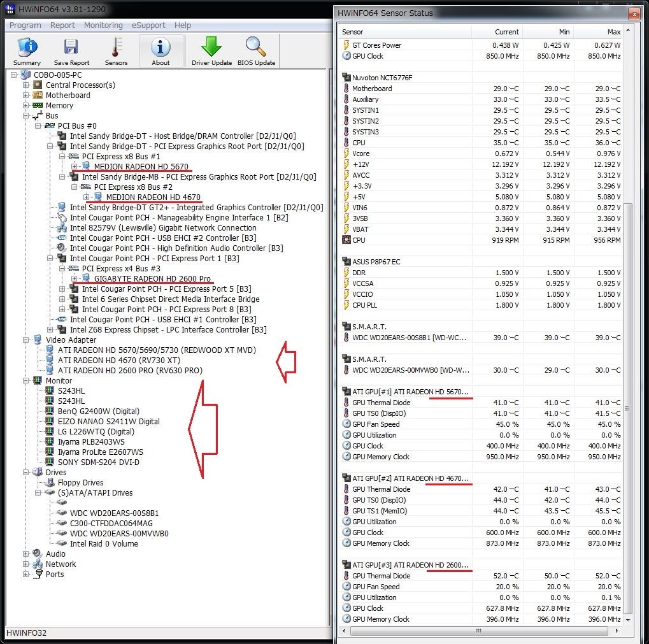This screenshot has height=644, width=649.
Task: Open the Report menu
Action: 62,25
